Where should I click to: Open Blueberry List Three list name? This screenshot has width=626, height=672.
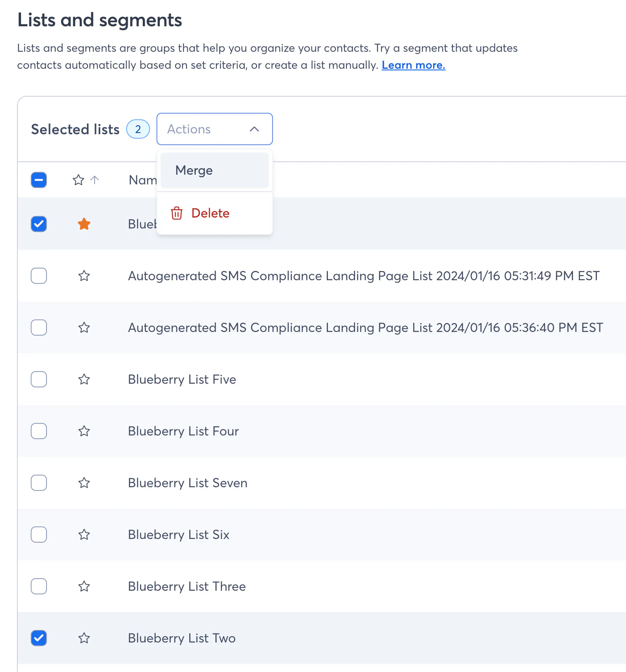click(x=187, y=586)
